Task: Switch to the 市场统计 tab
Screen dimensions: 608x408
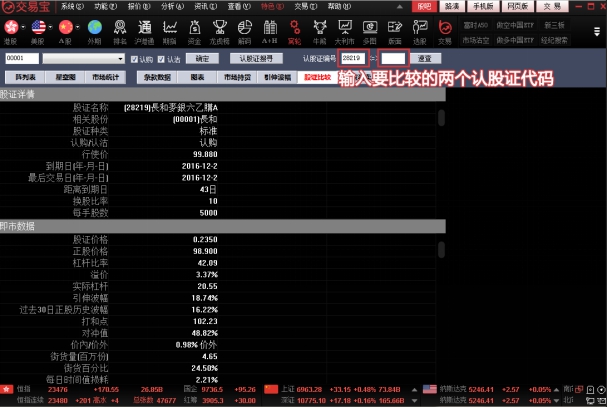Action: point(105,76)
